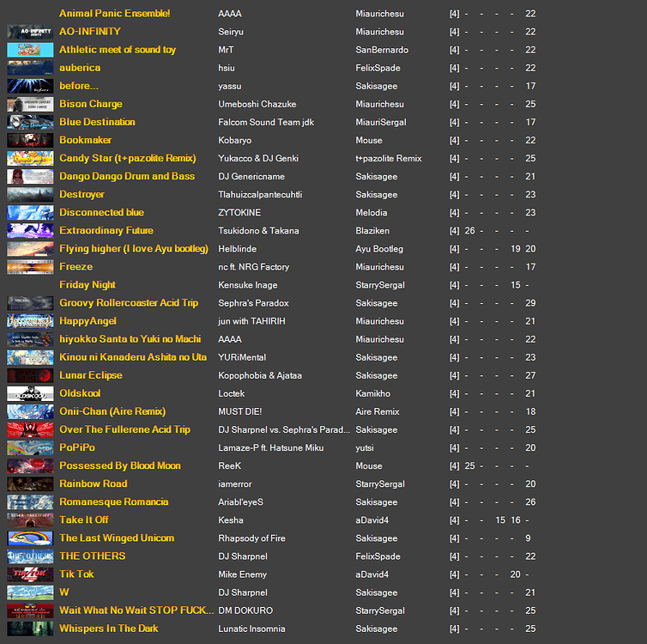Click stepper name Blaziken
Screen dimensions: 647x644
click(372, 231)
